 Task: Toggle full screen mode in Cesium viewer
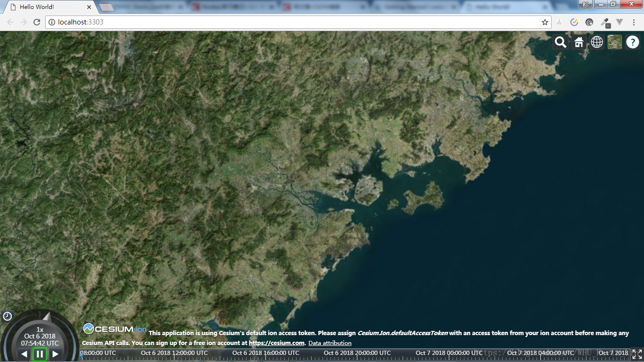[x=637, y=354]
